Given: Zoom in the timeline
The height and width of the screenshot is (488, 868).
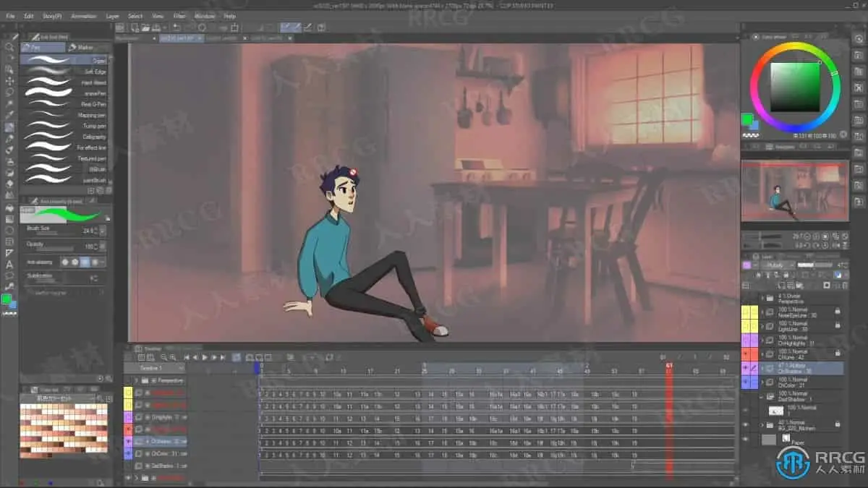Looking at the screenshot, I should pyautogui.click(x=173, y=357).
